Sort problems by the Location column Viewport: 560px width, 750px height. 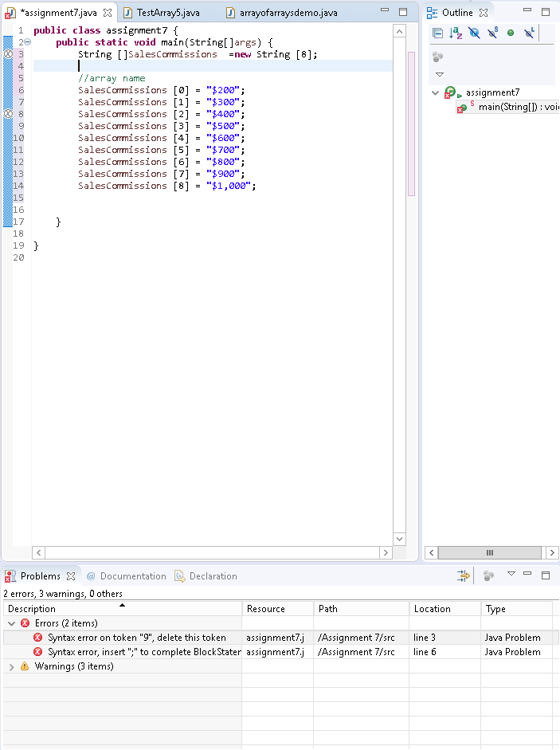(444, 608)
